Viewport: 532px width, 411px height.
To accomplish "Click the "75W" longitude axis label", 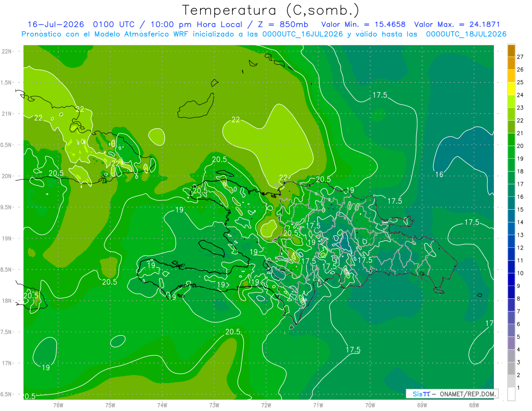I will (110, 405).
